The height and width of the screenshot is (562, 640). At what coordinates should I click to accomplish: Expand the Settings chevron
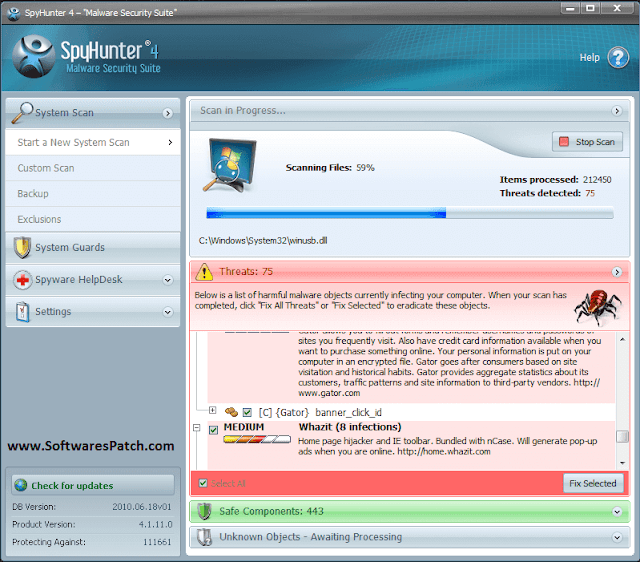coord(167,312)
